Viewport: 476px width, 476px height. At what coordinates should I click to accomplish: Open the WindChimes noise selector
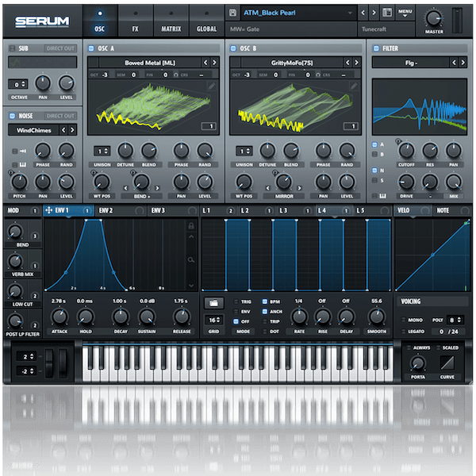(33, 130)
